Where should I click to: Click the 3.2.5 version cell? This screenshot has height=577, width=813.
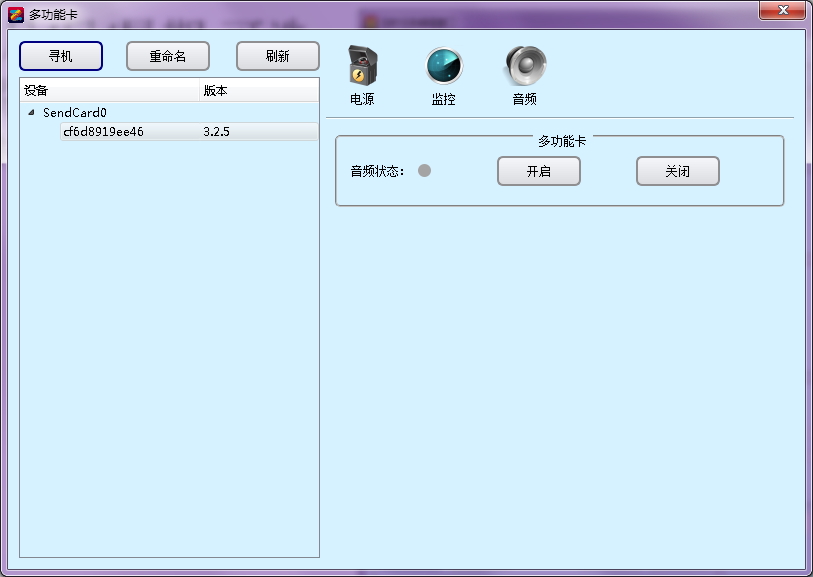(x=216, y=132)
